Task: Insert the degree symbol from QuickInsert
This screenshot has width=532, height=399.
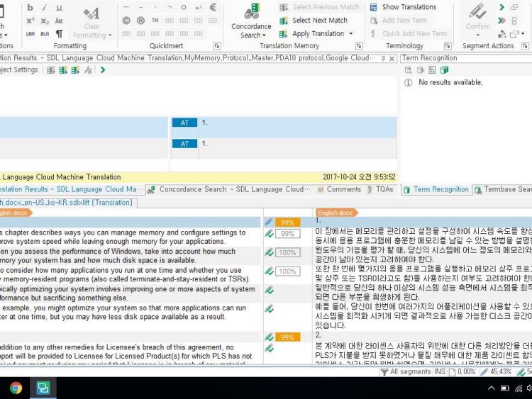Action: coord(184,7)
